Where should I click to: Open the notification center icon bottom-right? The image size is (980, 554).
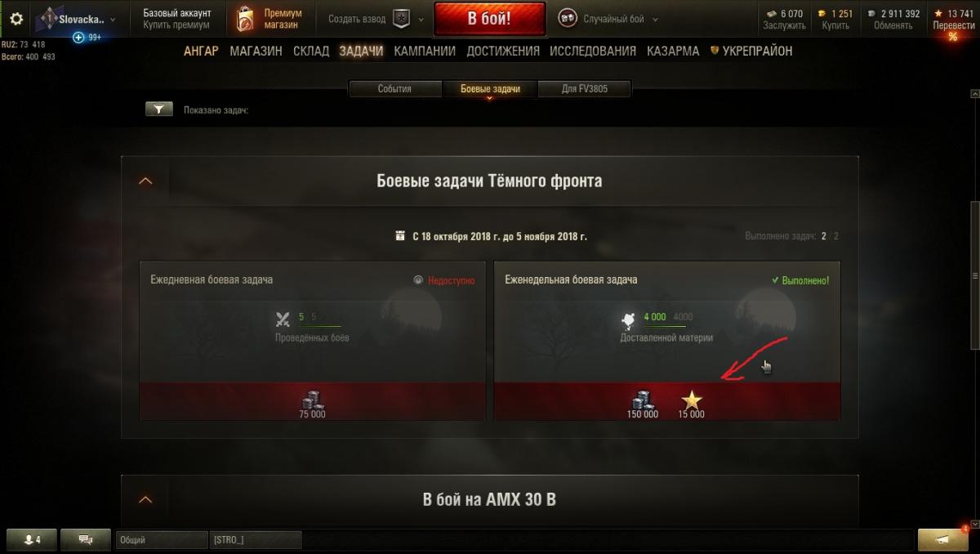(943, 539)
